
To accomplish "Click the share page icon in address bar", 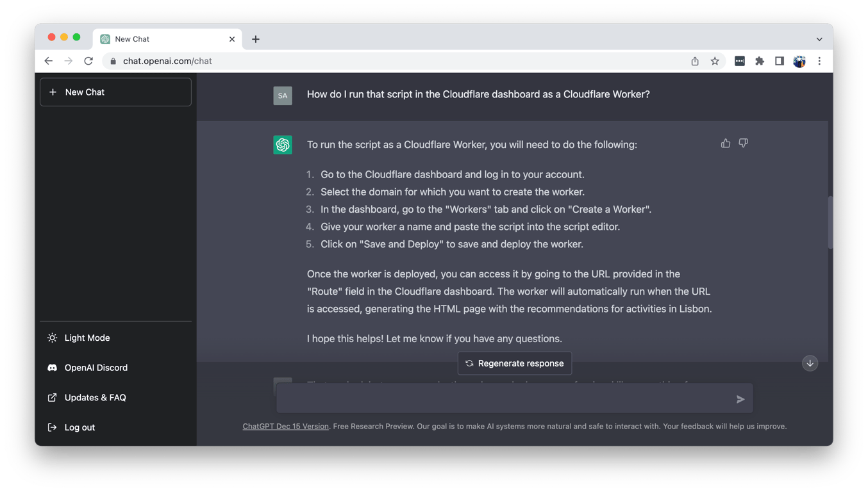I will [695, 61].
